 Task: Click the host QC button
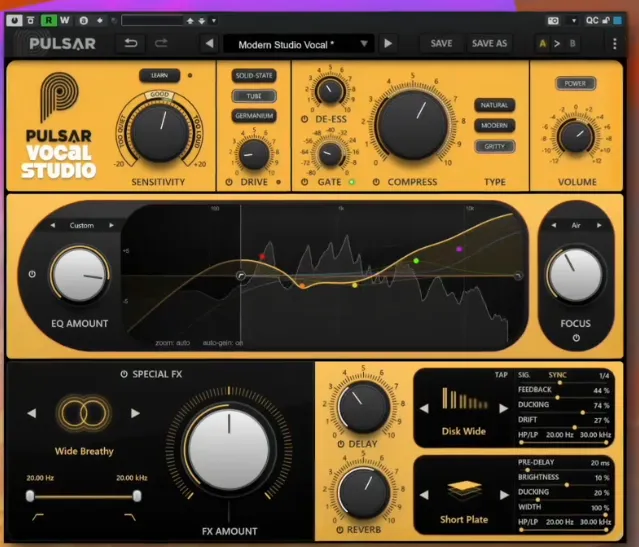tap(592, 20)
